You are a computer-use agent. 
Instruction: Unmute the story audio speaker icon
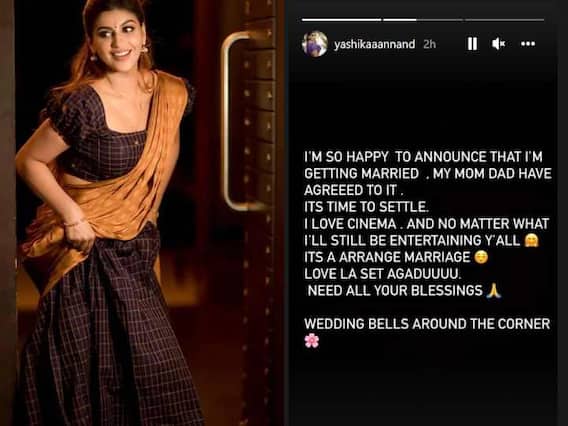pyautogui.click(x=498, y=44)
